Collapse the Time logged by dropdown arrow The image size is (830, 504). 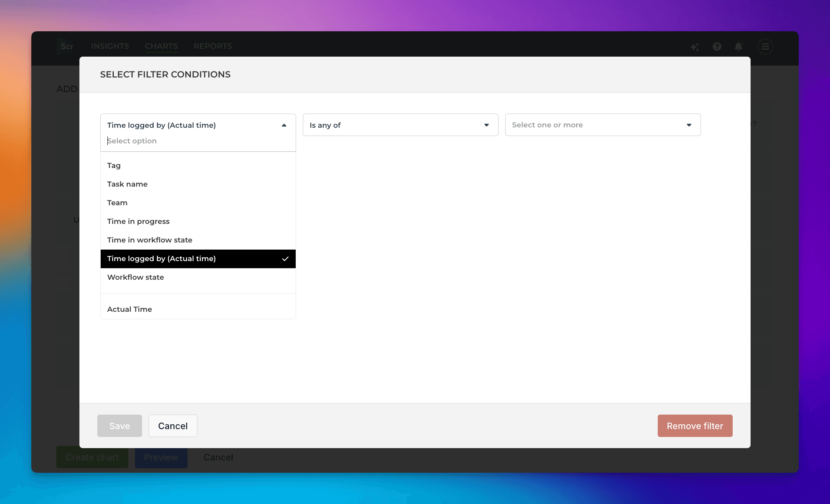[284, 125]
